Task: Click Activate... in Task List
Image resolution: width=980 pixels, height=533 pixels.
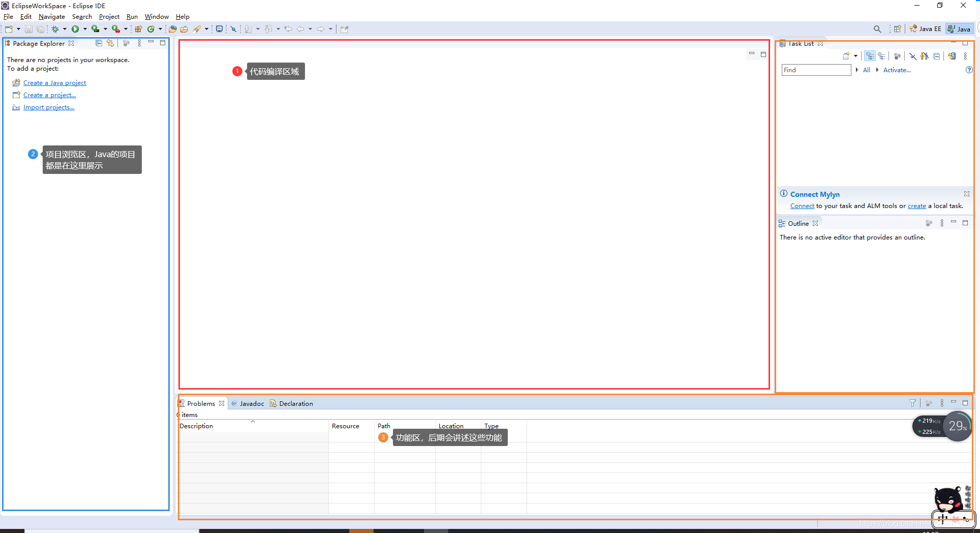Action: click(x=897, y=70)
